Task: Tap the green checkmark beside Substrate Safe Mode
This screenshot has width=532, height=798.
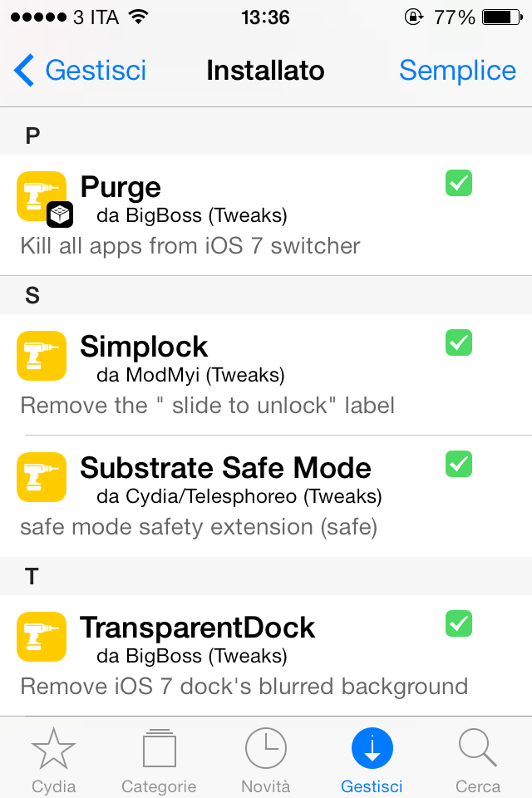Action: [x=459, y=464]
